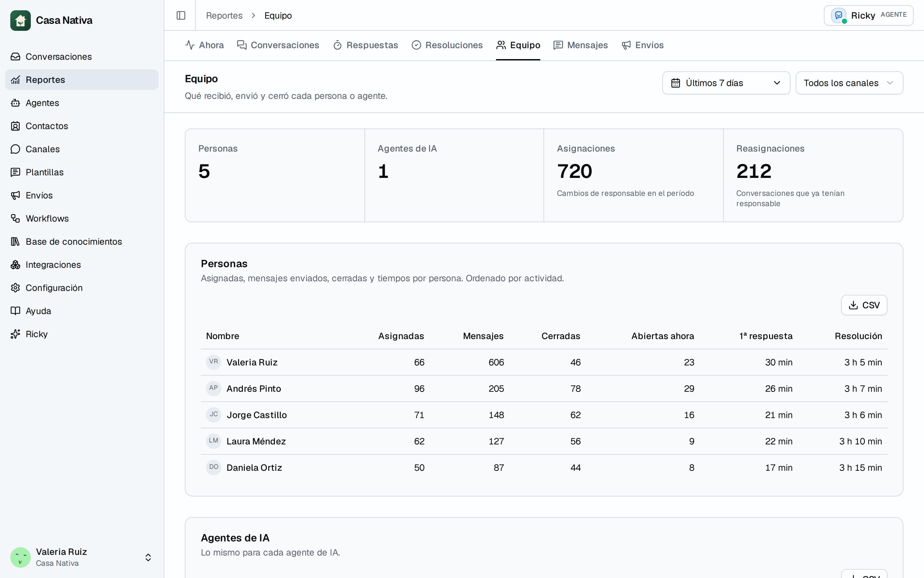924x578 pixels.
Task: Click the Abiertas ahora column header
Action: pyautogui.click(x=663, y=336)
